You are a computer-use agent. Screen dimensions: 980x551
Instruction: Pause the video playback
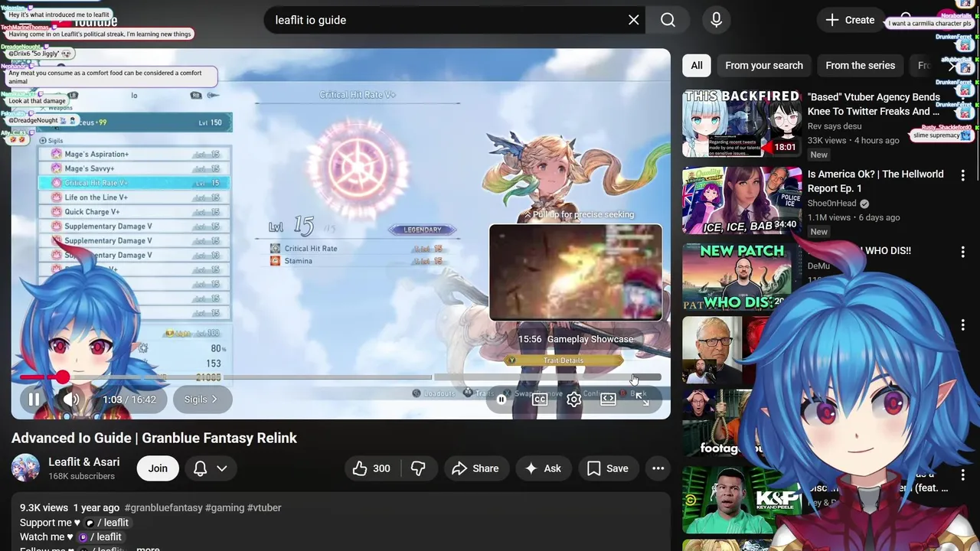point(34,399)
